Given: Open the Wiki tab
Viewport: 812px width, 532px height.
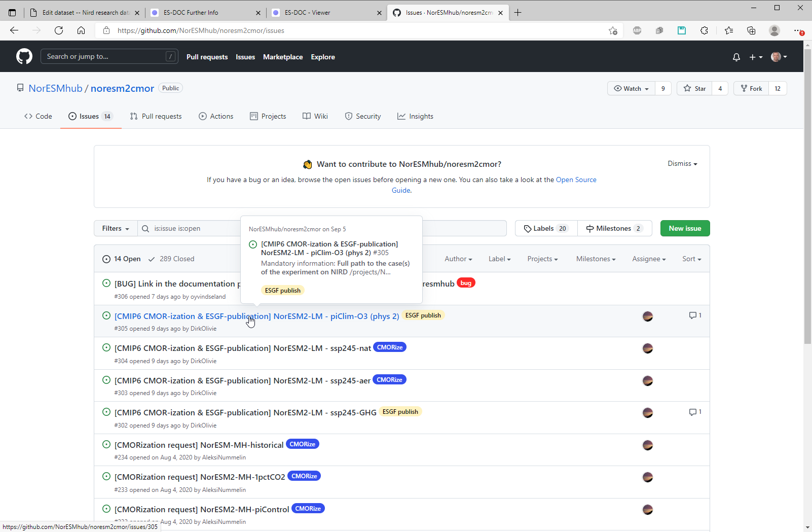Looking at the screenshot, I should tap(315, 117).
